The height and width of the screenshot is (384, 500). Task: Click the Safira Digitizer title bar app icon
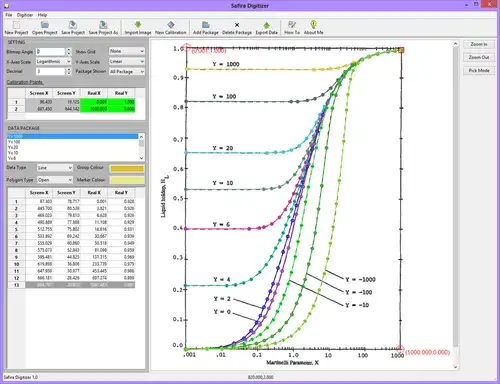pyautogui.click(x=7, y=6)
